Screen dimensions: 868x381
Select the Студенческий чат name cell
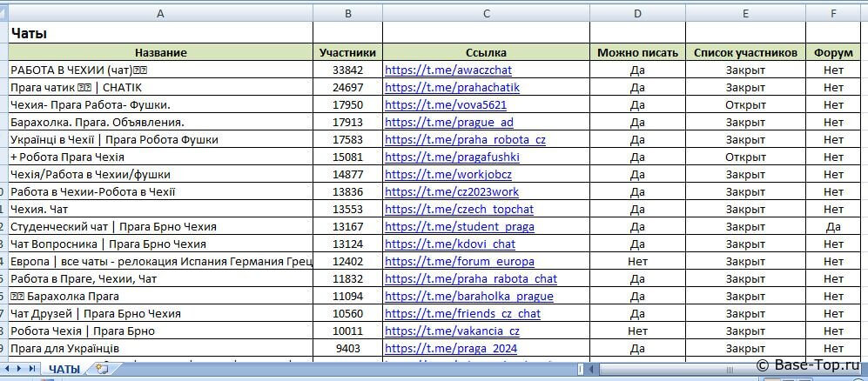point(160,226)
